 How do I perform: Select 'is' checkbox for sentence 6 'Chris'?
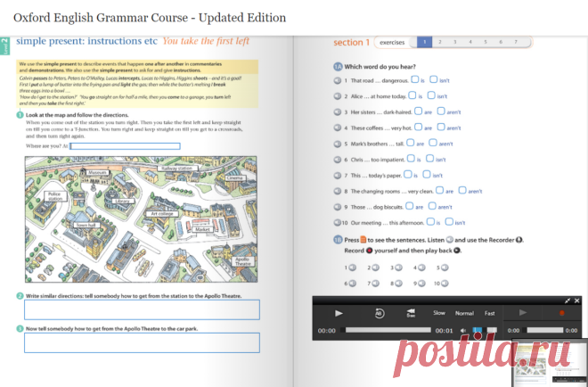[x=411, y=159]
